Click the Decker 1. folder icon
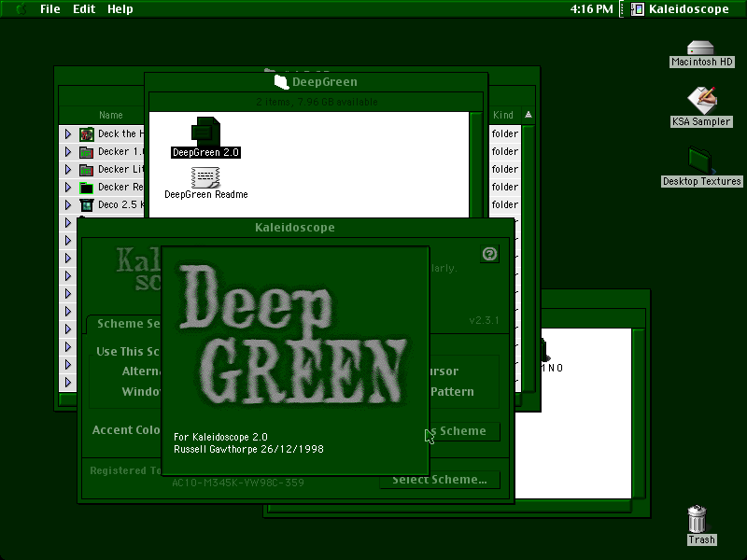Screen dimensions: 747x560 pos(86,152)
